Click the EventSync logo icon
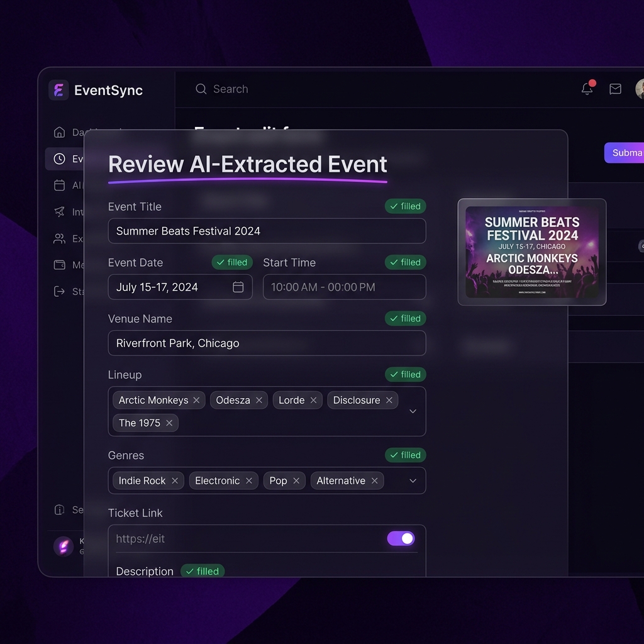Image resolution: width=644 pixels, height=644 pixels. pos(58,90)
